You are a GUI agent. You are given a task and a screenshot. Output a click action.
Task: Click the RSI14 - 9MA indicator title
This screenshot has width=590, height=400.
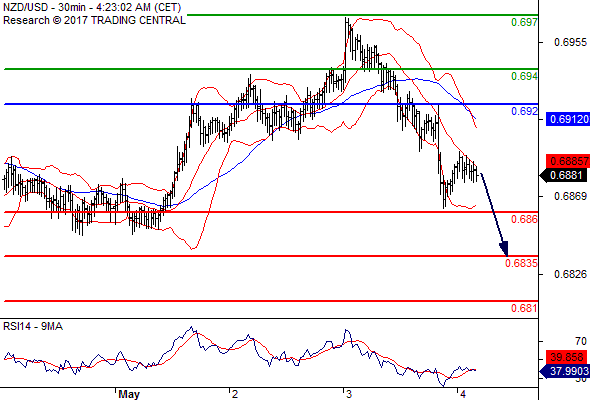33,326
